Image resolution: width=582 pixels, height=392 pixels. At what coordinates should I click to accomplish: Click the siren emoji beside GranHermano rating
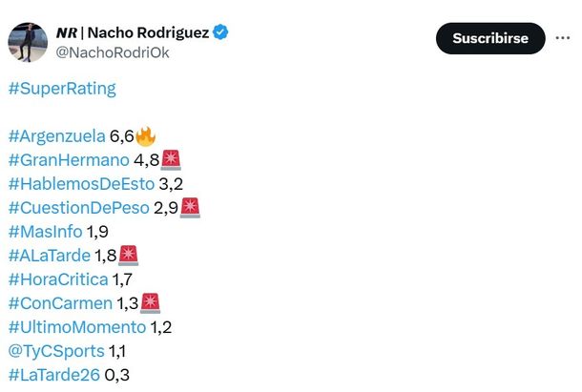pyautogui.click(x=172, y=158)
